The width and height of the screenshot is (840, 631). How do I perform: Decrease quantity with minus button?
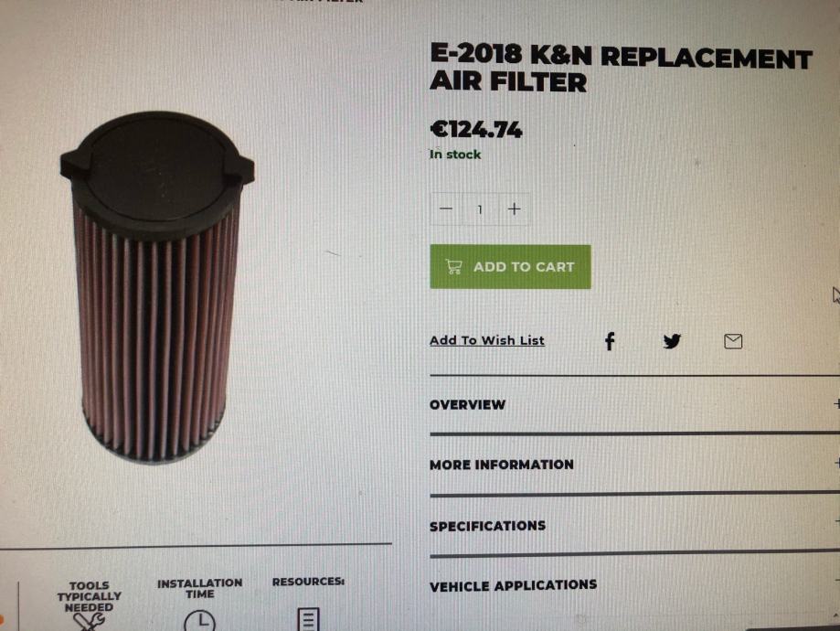click(446, 209)
